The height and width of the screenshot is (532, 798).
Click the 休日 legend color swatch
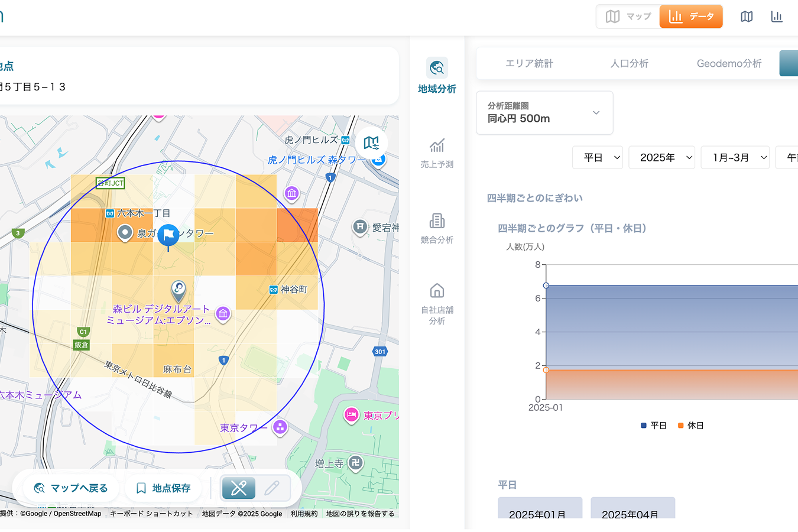coord(681,426)
